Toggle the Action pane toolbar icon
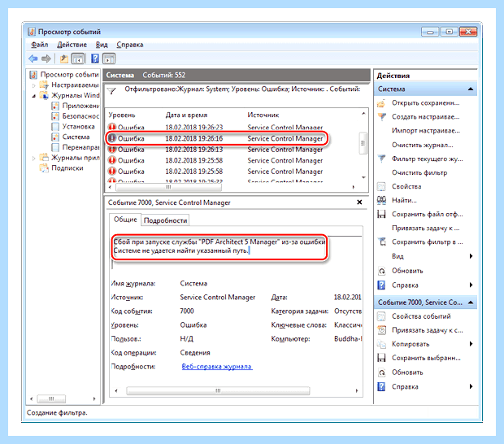 point(109,59)
